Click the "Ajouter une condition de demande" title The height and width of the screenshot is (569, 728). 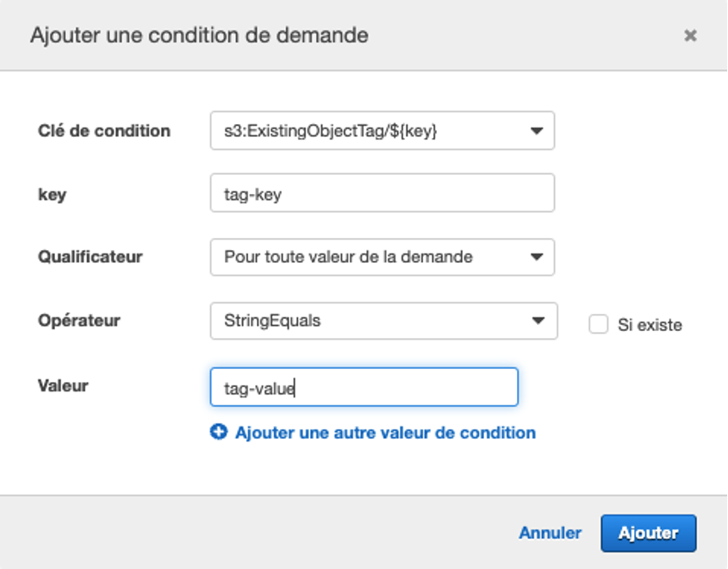[199, 35]
